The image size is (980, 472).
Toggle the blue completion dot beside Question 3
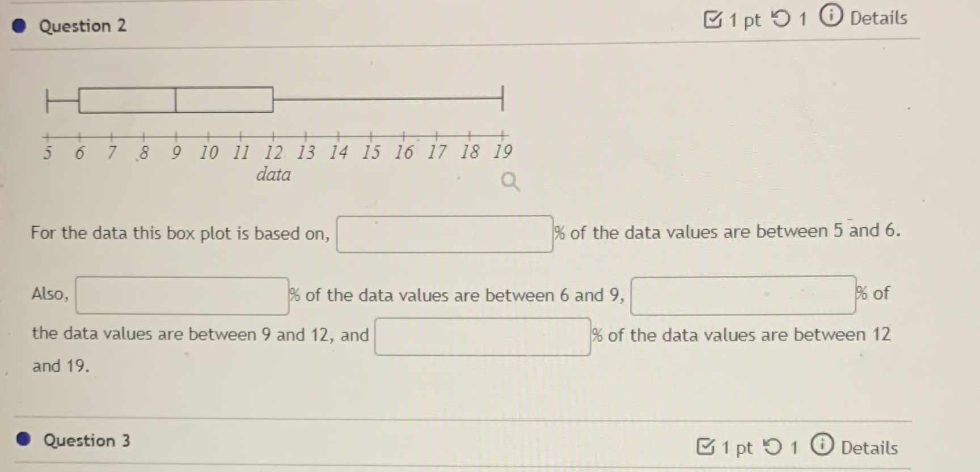click(x=23, y=439)
